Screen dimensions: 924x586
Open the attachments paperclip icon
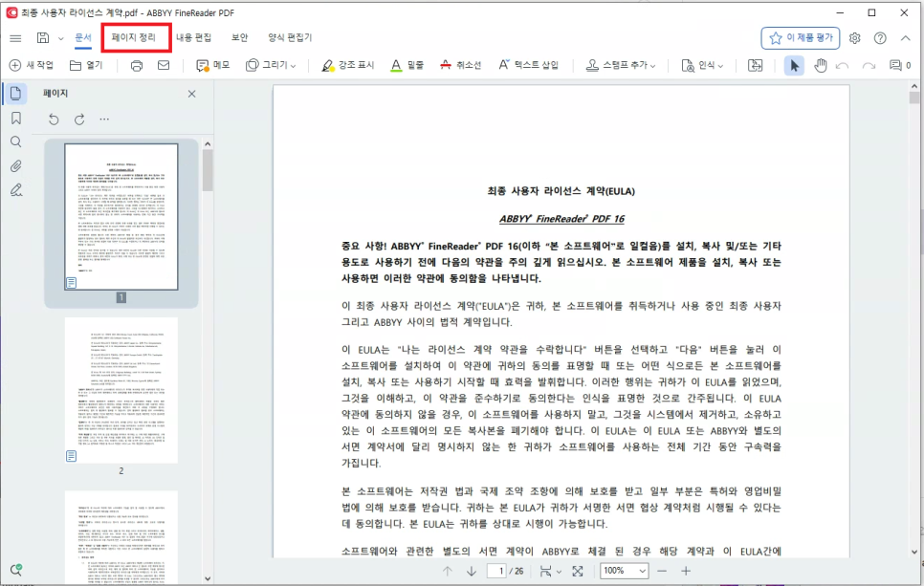click(16, 166)
